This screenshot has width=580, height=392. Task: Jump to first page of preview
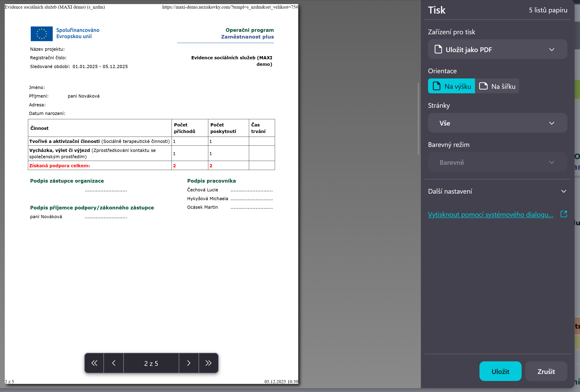coord(94,363)
